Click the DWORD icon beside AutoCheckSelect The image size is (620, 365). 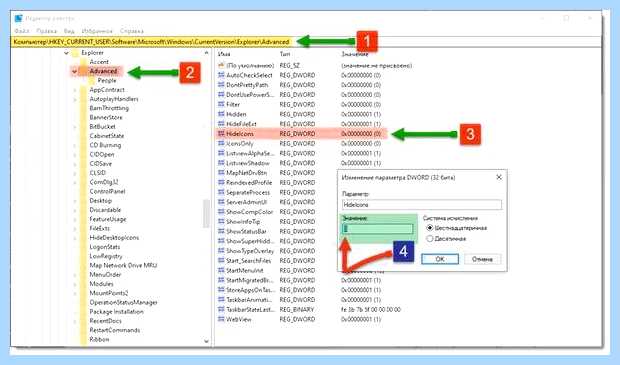221,75
